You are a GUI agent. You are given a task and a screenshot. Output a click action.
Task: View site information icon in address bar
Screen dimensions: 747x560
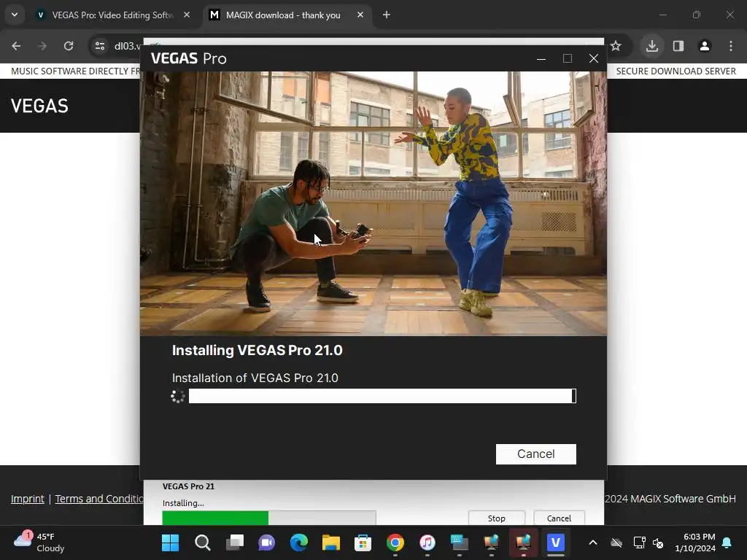100,46
